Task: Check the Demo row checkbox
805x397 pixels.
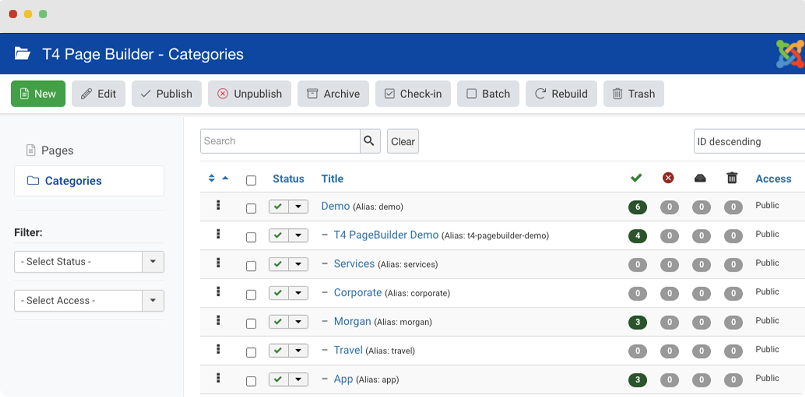Action: [x=251, y=209]
